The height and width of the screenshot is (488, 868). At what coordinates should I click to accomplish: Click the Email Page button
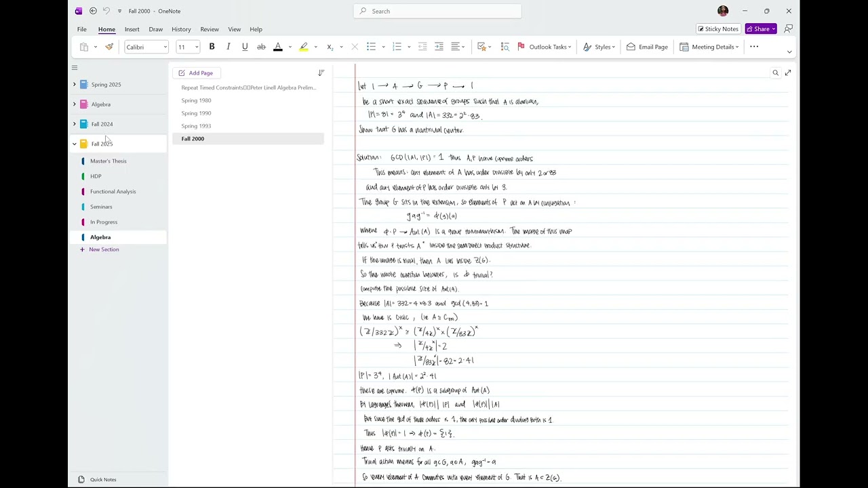647,47
